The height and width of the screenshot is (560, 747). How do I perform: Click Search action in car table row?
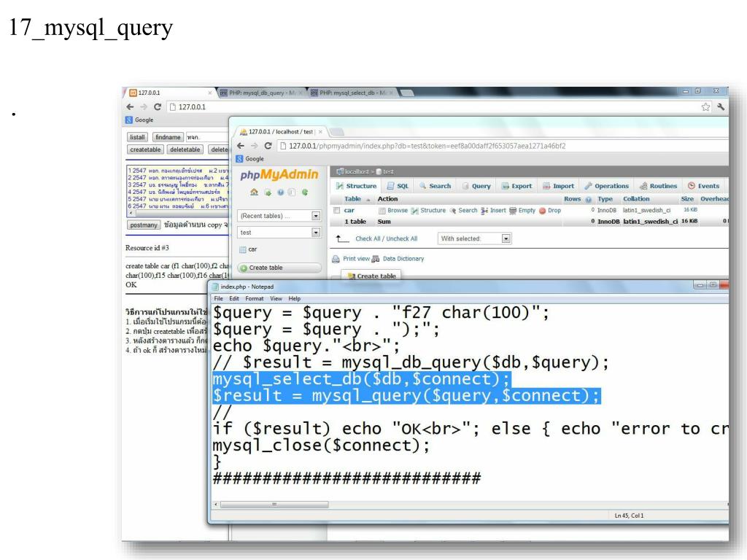click(463, 211)
